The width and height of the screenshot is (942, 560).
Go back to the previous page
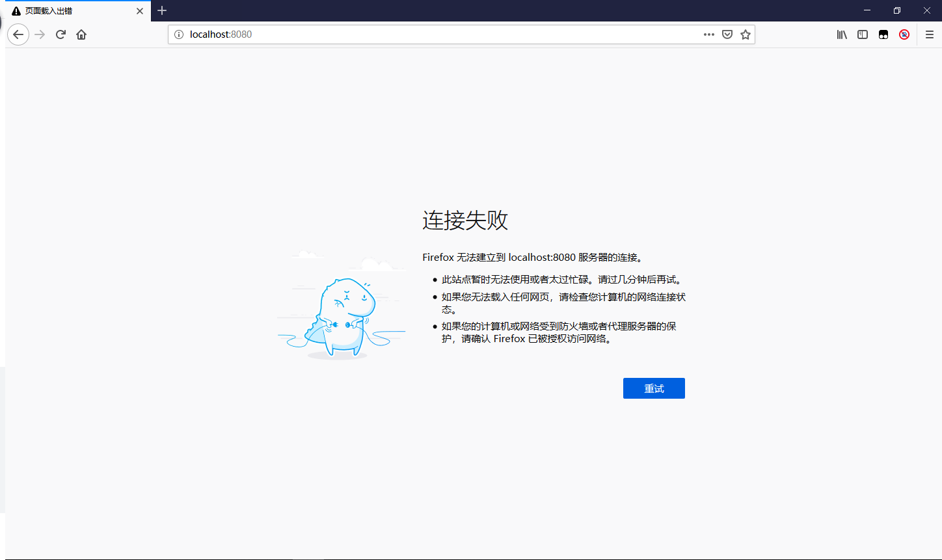click(x=18, y=34)
